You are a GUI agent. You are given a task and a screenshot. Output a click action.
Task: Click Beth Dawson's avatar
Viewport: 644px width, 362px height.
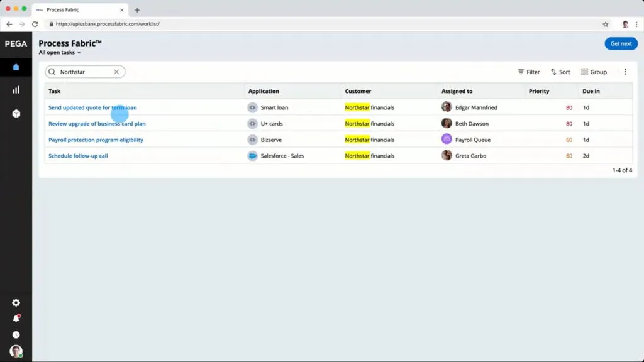(x=447, y=123)
